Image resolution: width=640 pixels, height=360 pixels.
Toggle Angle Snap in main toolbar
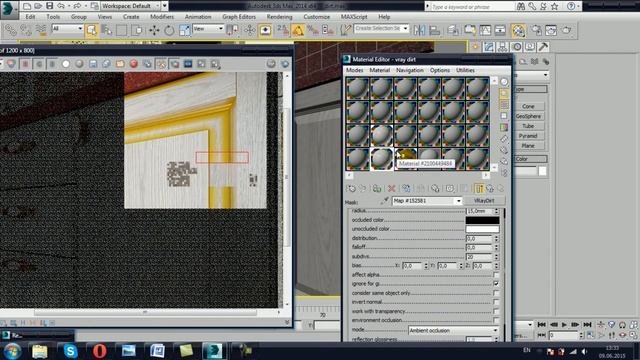click(x=298, y=30)
